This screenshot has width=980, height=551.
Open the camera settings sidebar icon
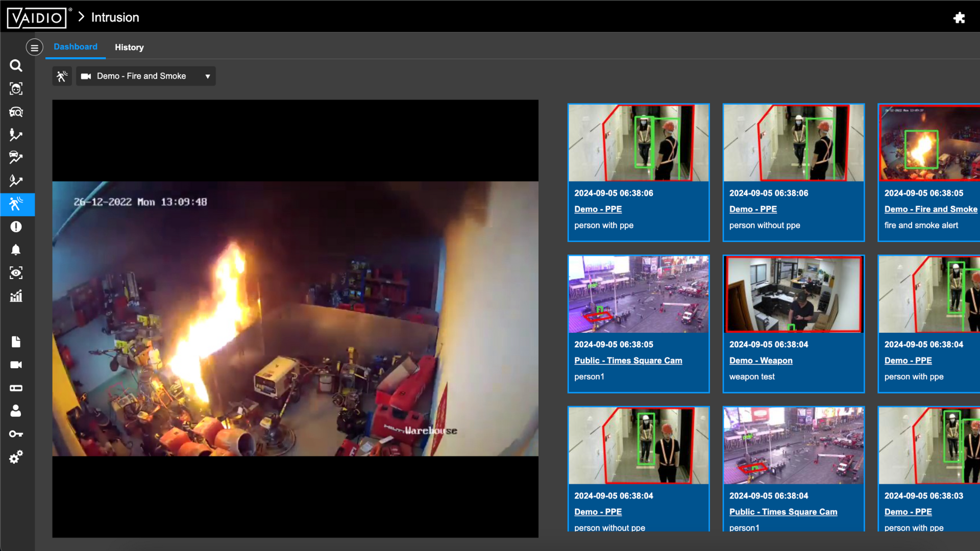point(16,365)
